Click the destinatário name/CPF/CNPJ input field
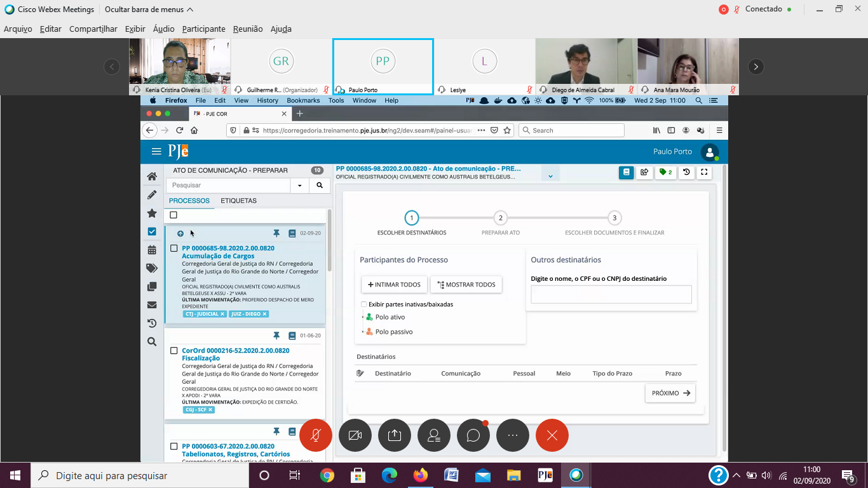The width and height of the screenshot is (868, 488). pyautogui.click(x=611, y=294)
